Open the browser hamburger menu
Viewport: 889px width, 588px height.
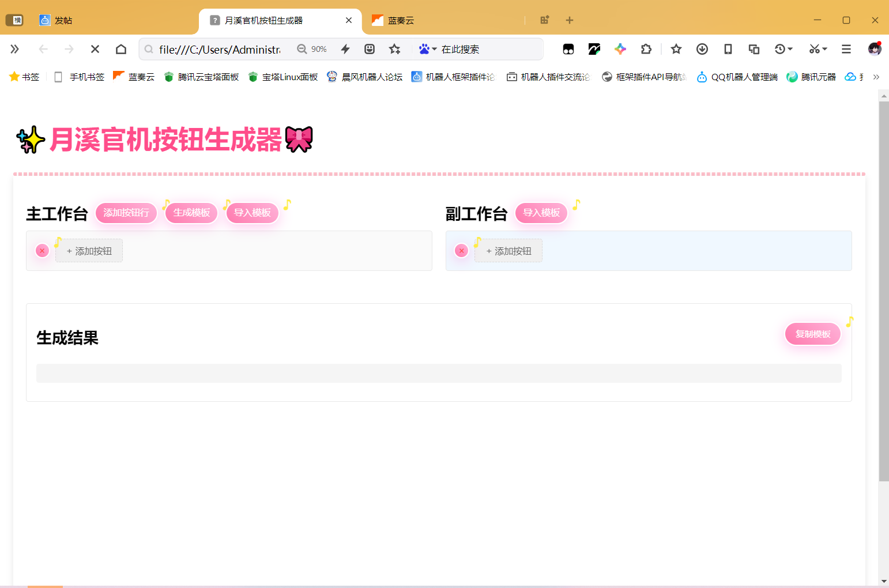846,49
